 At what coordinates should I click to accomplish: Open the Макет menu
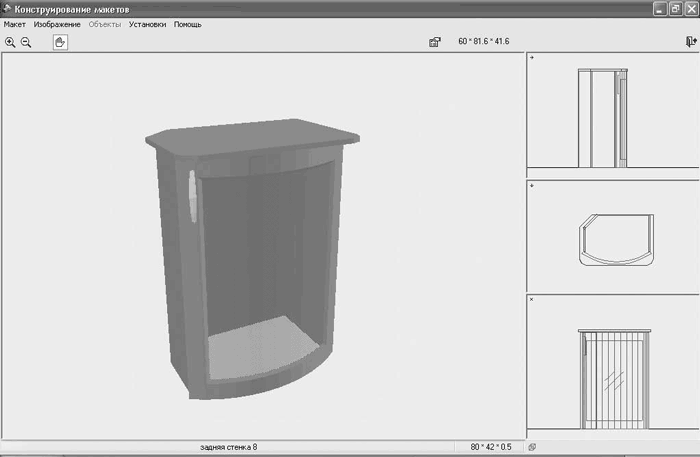[15, 25]
